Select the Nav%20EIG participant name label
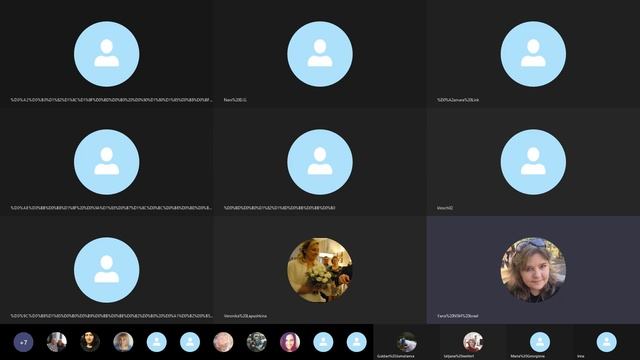 tap(235, 100)
